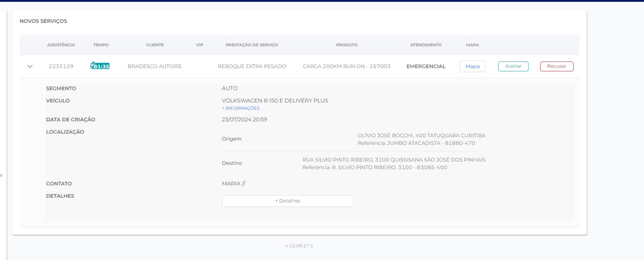Click the PRESTAÇÃO DE SERVIÇO header
The height and width of the screenshot is (260, 644).
coord(252,45)
